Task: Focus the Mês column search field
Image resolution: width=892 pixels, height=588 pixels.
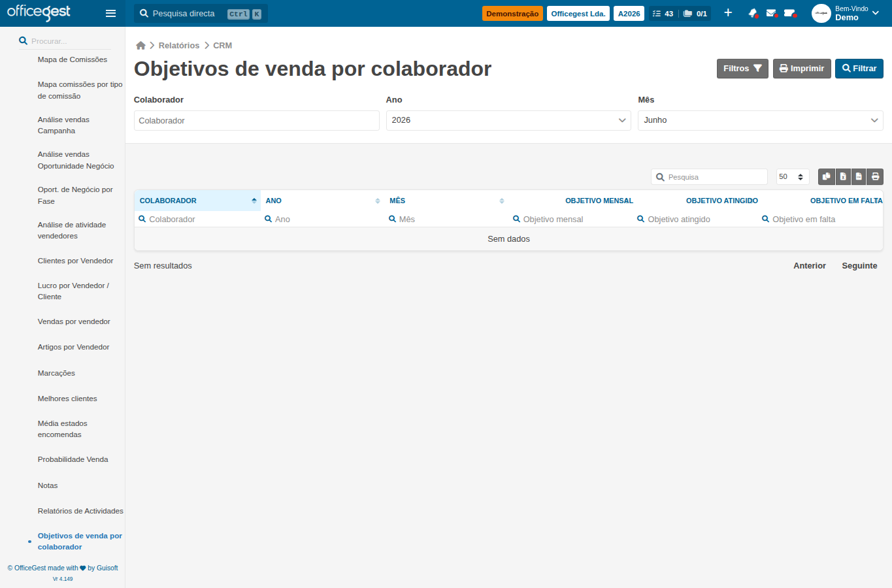Action: 447,220
